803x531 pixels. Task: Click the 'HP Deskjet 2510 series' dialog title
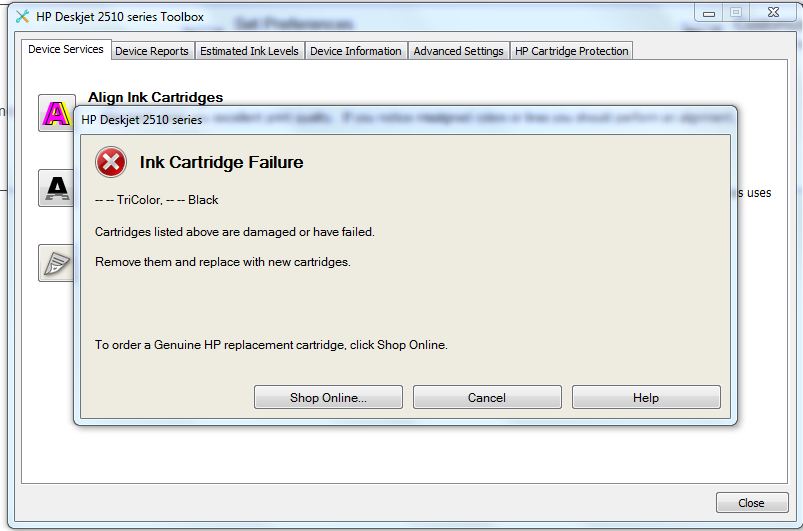coord(141,120)
